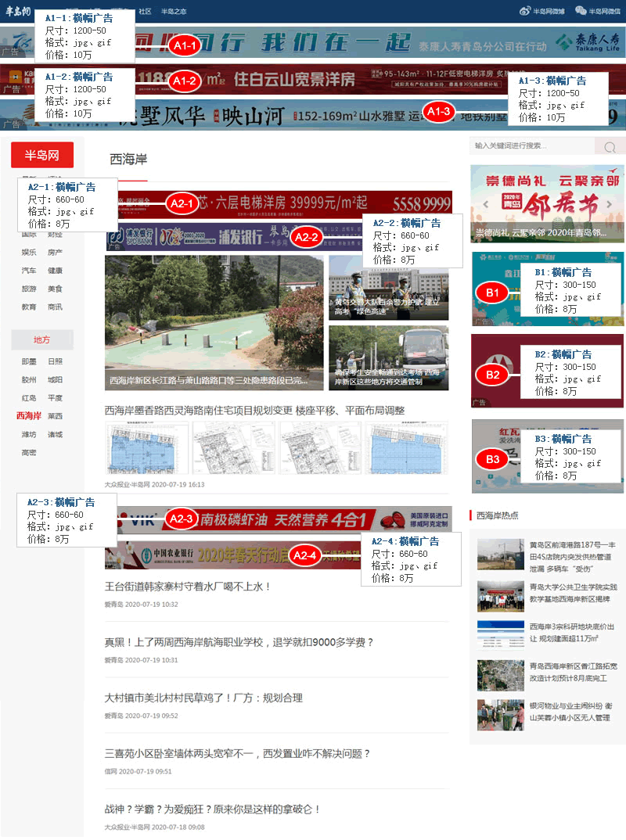Open last planning map thumbnail under 墨香路 headline
Viewport: 626px width, 840px height.
pyautogui.click(x=406, y=448)
